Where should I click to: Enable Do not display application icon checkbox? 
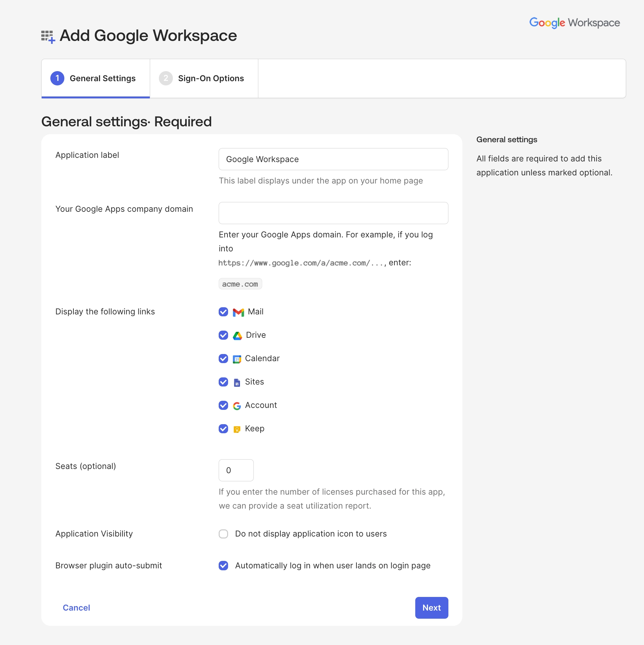[223, 534]
